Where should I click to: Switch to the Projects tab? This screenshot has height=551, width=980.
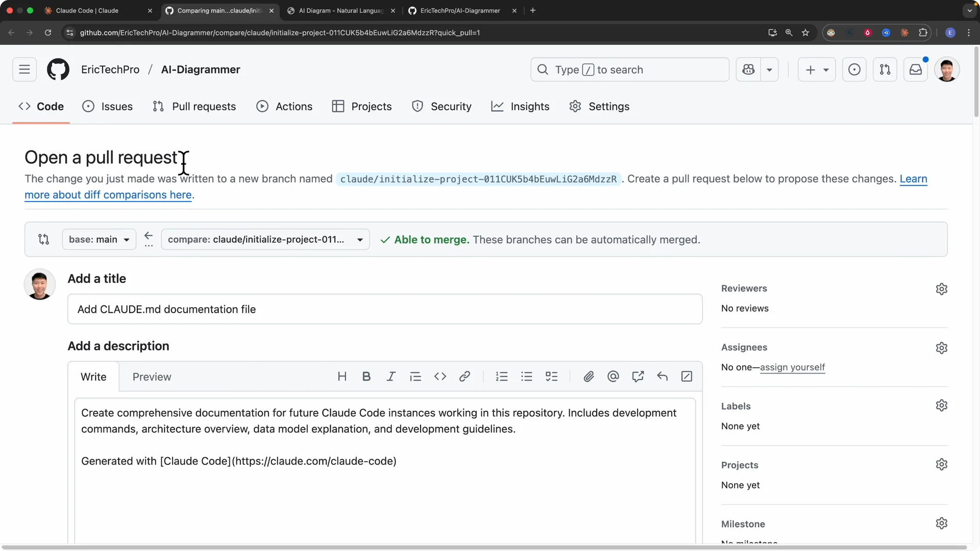point(361,106)
